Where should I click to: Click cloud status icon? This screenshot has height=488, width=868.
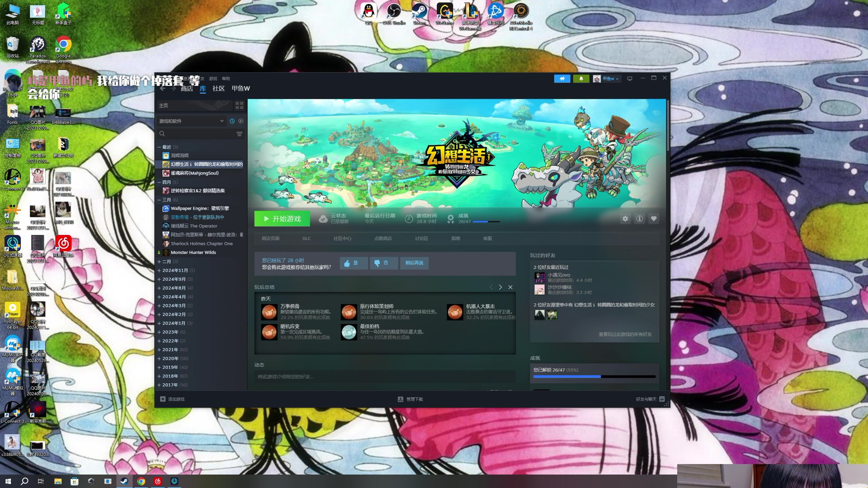coord(323,219)
